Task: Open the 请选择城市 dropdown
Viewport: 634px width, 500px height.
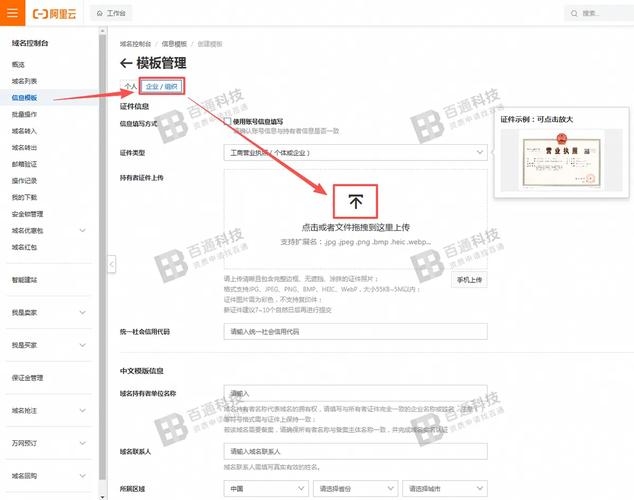Action: click(445, 488)
